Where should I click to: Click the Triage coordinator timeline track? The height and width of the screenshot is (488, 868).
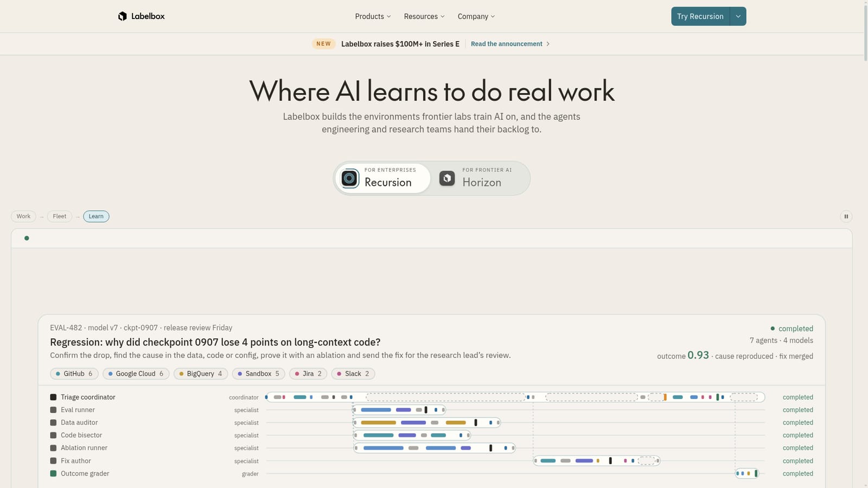click(515, 397)
